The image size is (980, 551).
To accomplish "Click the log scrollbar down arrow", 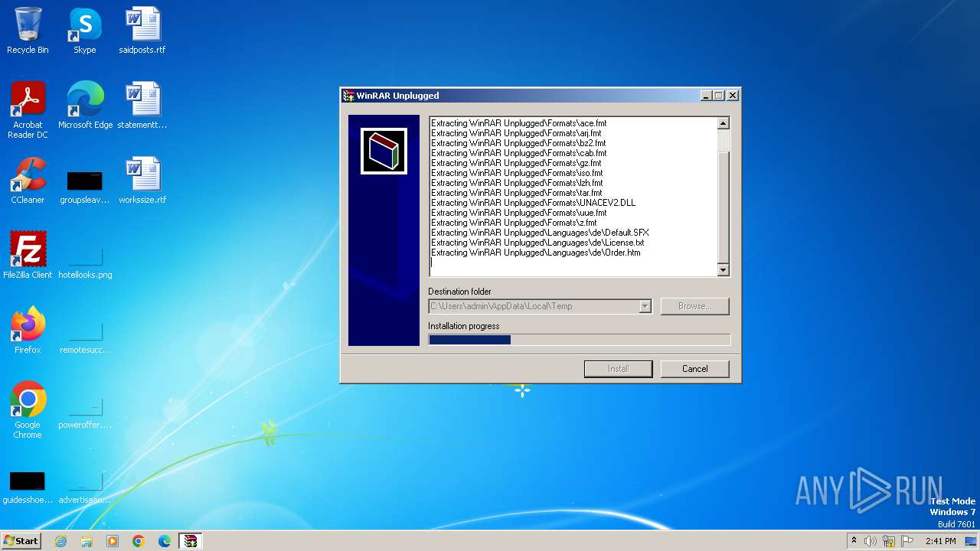I will (723, 269).
